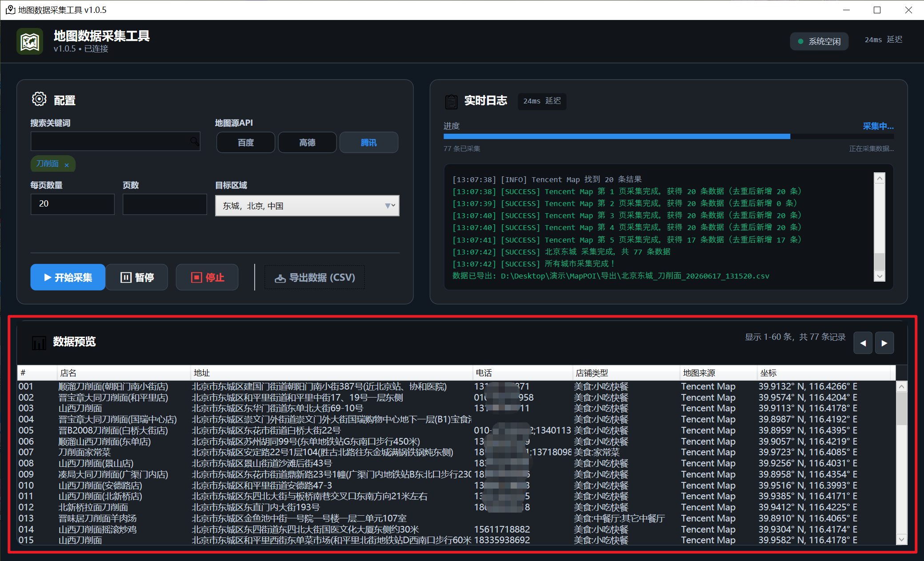Stop collection with 停止 button

pos(207,277)
